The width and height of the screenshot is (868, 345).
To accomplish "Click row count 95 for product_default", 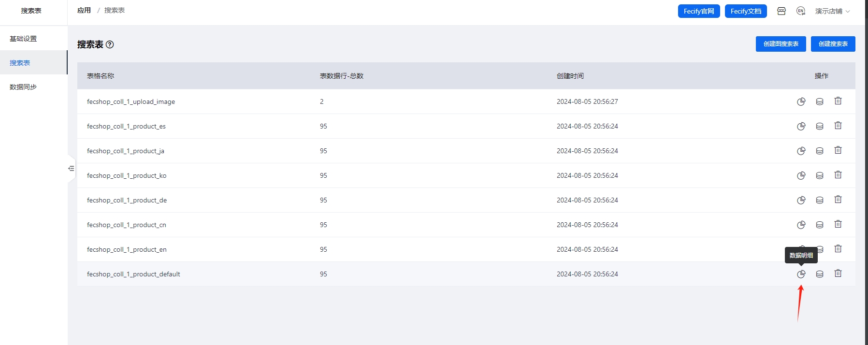I will [x=323, y=274].
